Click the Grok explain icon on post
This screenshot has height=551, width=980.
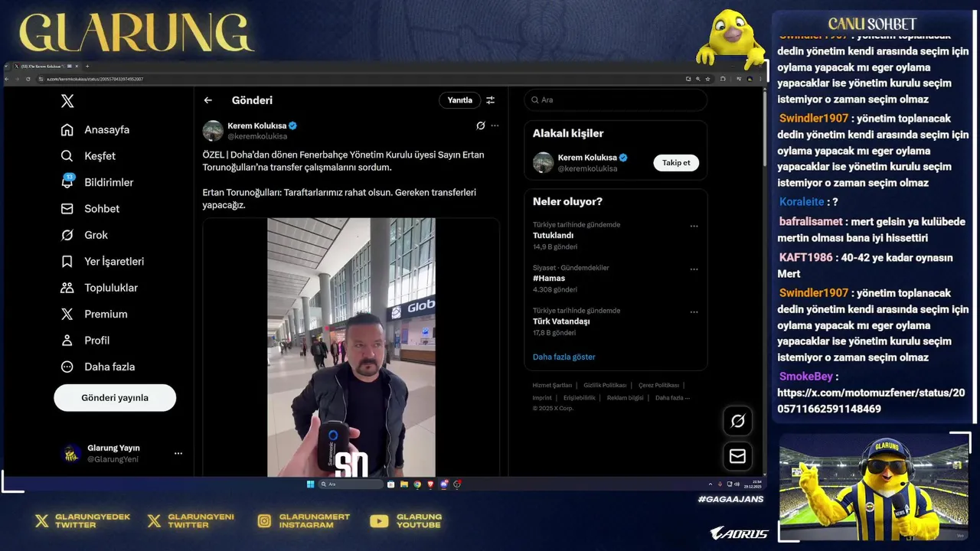tap(480, 126)
